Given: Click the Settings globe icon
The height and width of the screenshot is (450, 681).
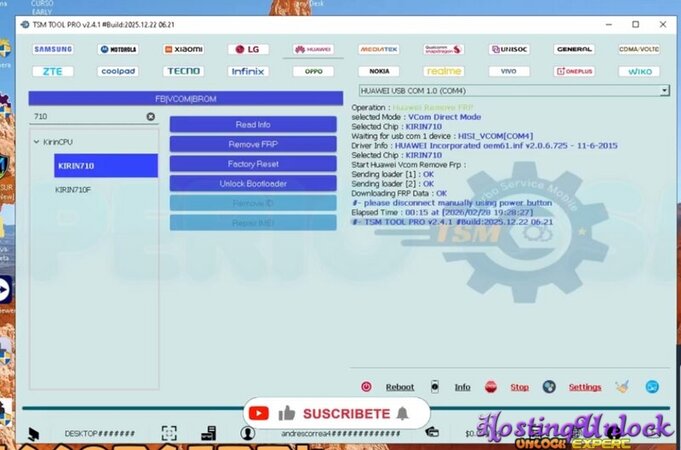Looking at the screenshot, I should tap(548, 387).
